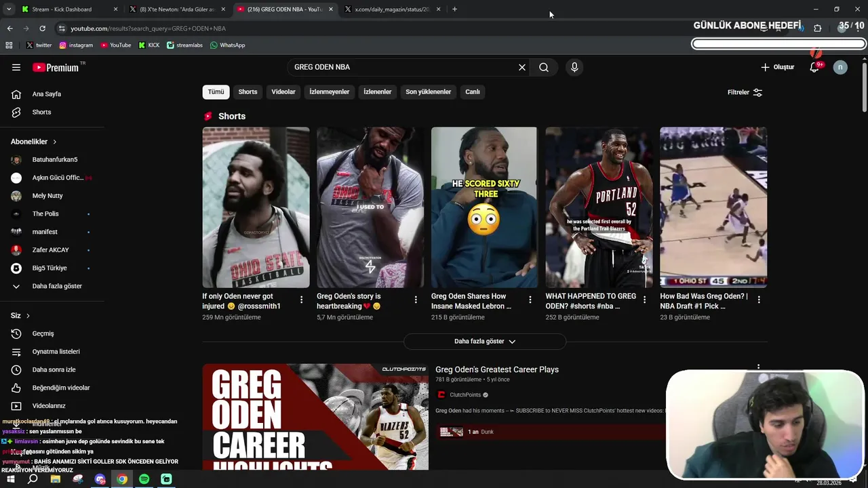868x488 pixels.
Task: Select the Videolar filter chip
Action: pos(283,91)
